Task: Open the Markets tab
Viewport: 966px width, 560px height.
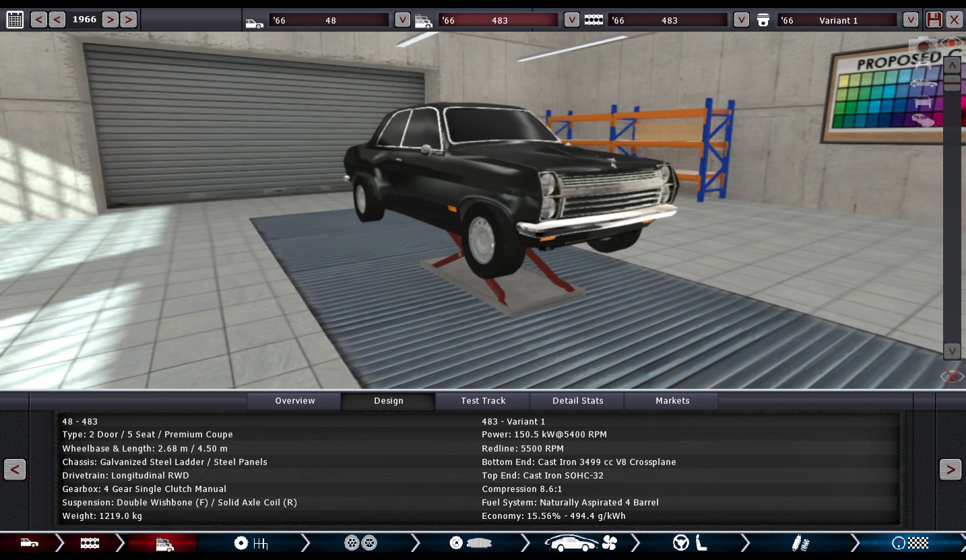Action: click(x=672, y=401)
